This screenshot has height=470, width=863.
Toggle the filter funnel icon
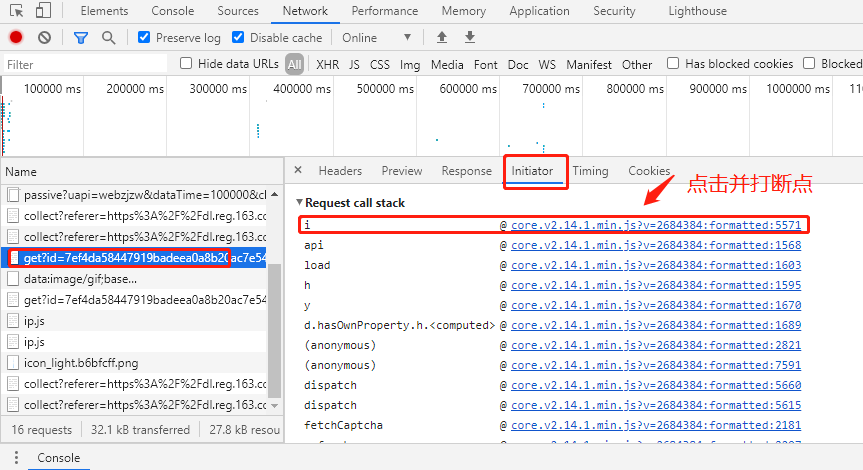point(81,37)
